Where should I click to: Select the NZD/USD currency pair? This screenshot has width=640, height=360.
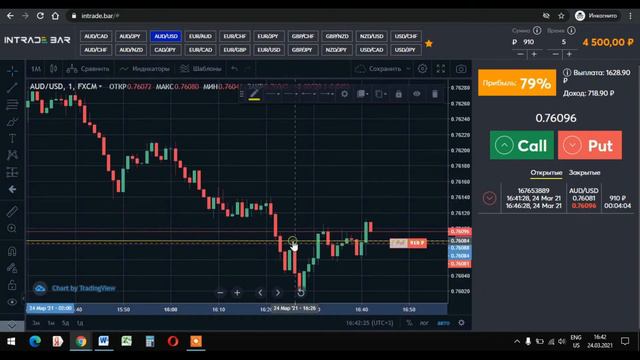pyautogui.click(x=371, y=36)
